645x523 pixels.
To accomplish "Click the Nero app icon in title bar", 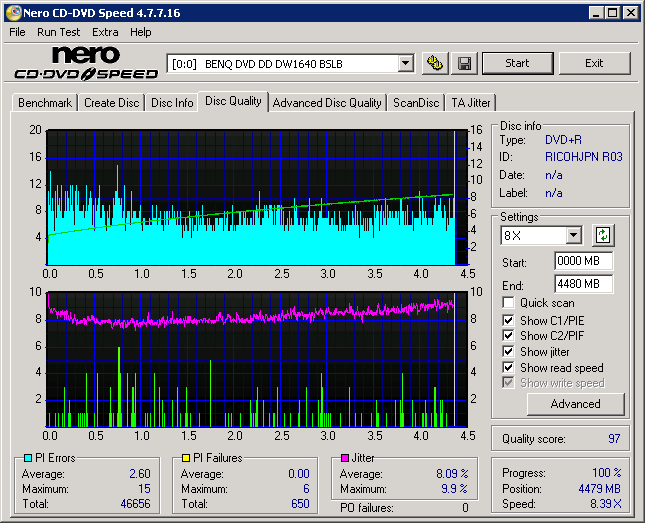I will pos(12,13).
